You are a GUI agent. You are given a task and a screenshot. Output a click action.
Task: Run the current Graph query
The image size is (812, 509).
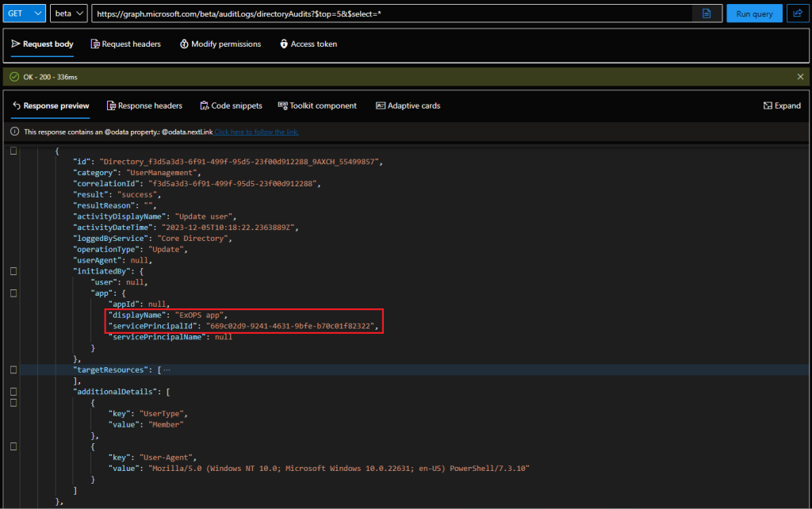pos(754,13)
